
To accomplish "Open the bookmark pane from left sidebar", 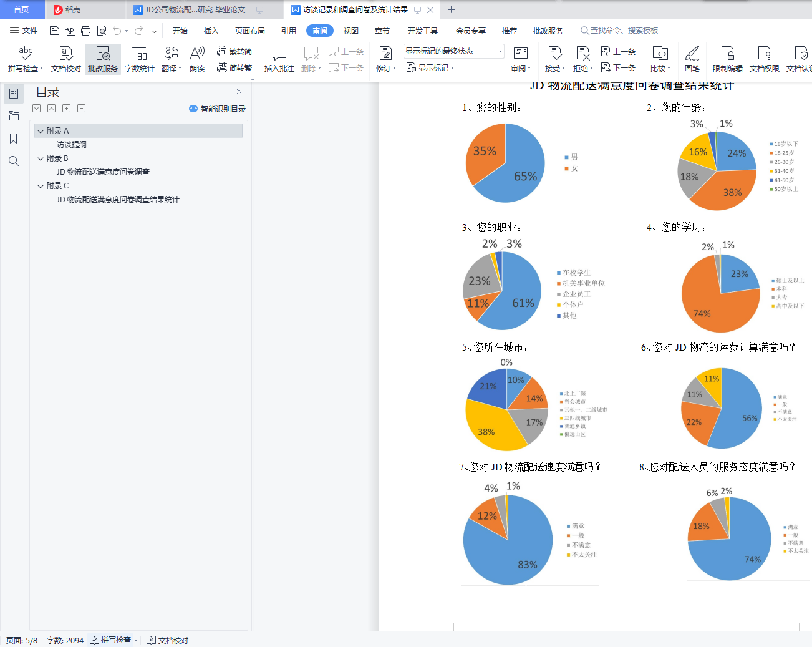I will coord(14,139).
